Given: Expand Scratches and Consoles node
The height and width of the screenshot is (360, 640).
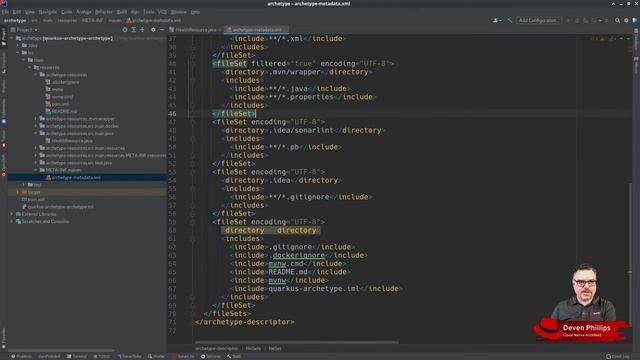Looking at the screenshot, I should 12,222.
